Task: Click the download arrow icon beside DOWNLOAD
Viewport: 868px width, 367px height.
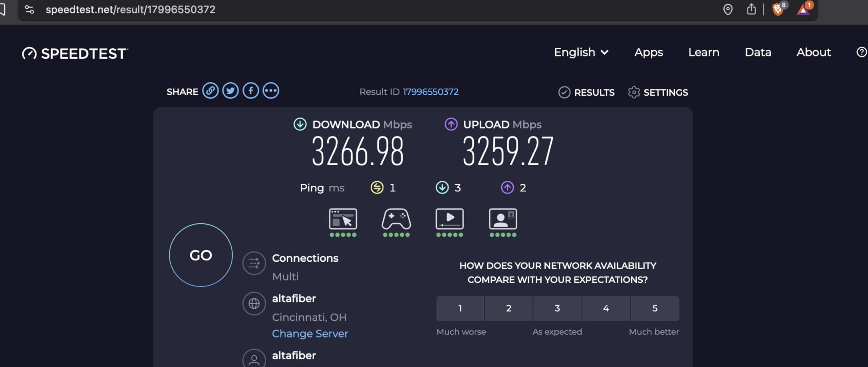Action: tap(300, 124)
